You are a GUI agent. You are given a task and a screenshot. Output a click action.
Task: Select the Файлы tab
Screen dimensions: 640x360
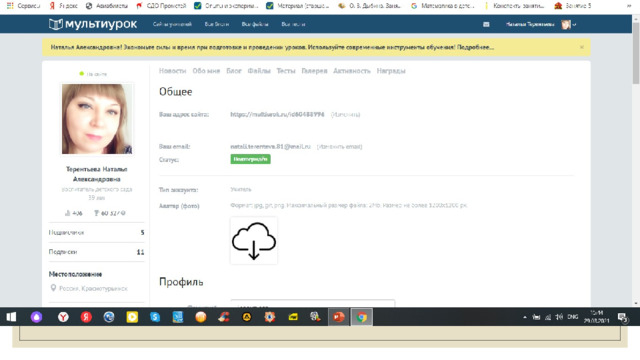click(259, 71)
